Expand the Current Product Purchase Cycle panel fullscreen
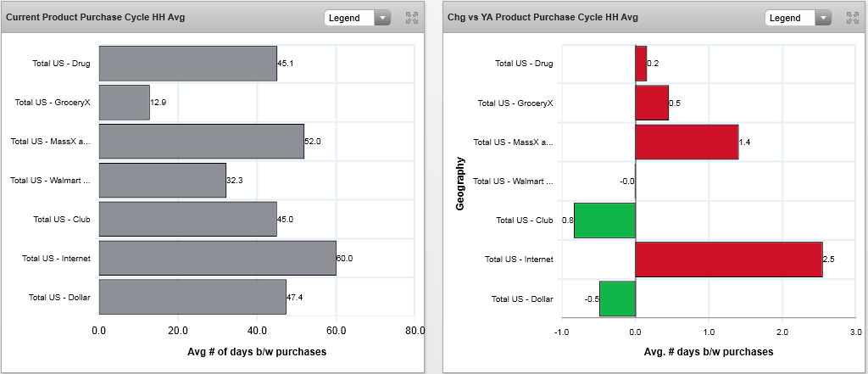Screen dimensions: 868x374 (x=412, y=18)
